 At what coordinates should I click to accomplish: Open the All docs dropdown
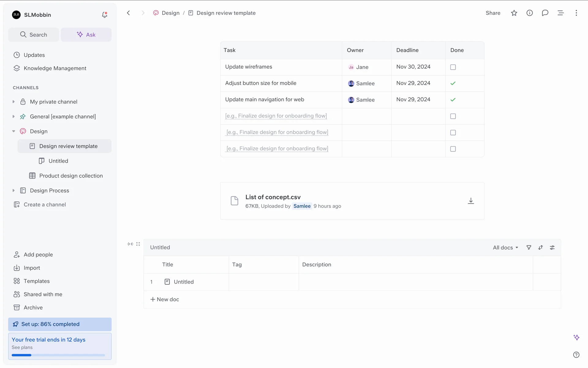pos(505,247)
